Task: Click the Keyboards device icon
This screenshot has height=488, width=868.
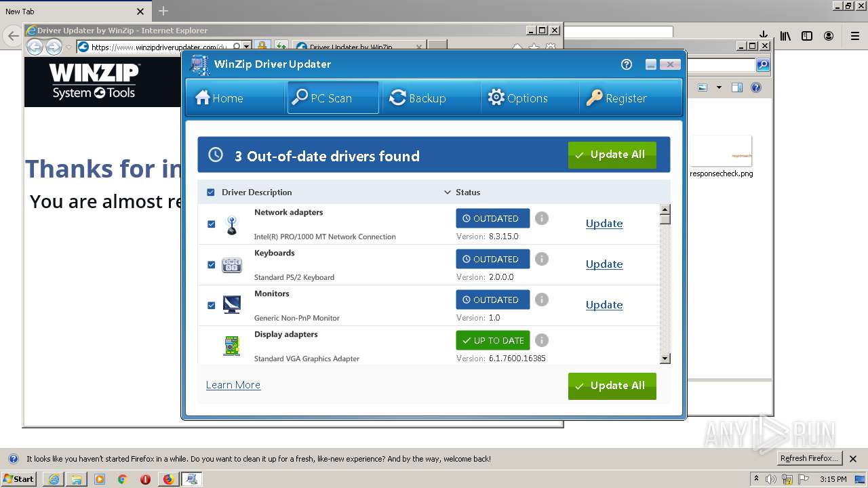Action: pyautogui.click(x=232, y=265)
